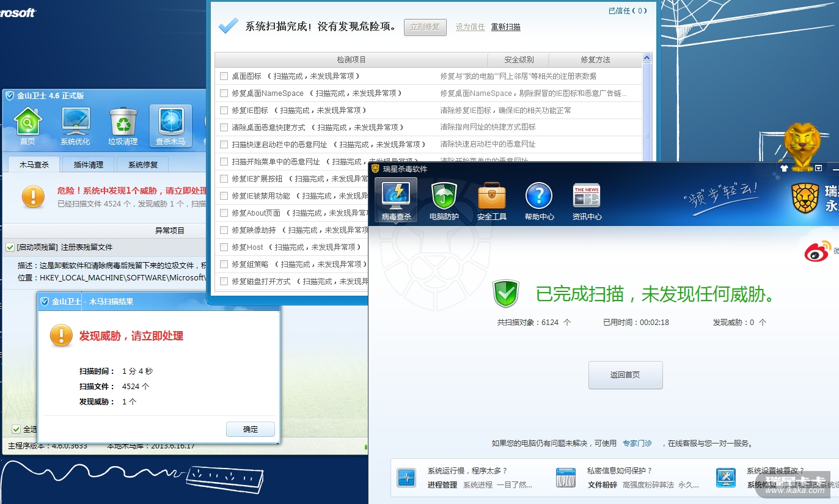The width and height of the screenshot is (839, 504).
Task: Tick the 桌面图标 checkbox
Action: point(224,76)
